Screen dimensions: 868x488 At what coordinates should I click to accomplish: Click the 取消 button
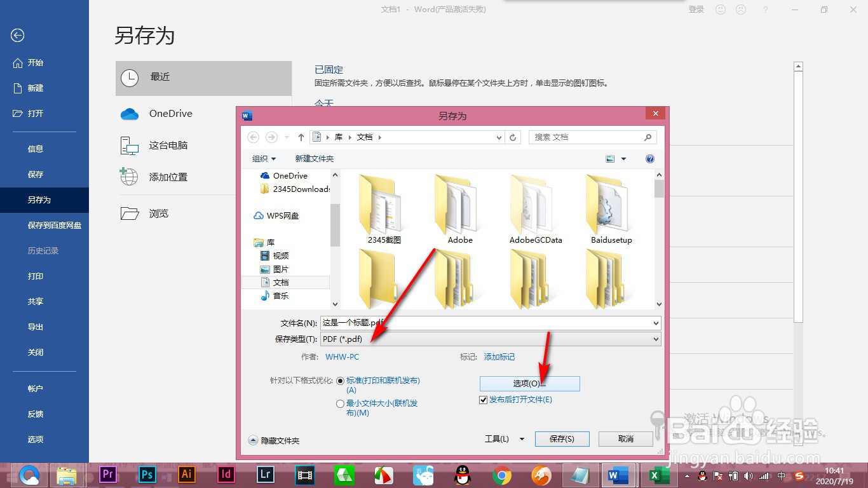626,439
